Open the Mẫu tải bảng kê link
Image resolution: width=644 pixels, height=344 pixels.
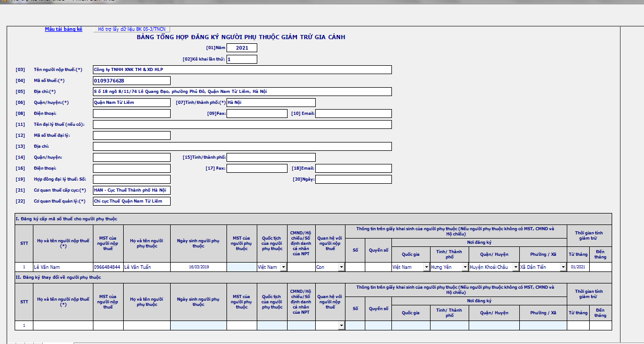tap(64, 29)
